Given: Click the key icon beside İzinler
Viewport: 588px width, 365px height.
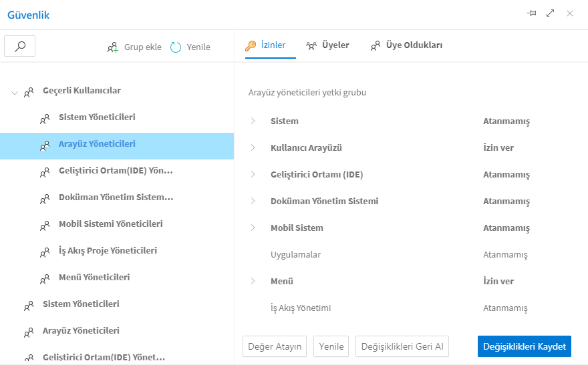Looking at the screenshot, I should [251, 46].
